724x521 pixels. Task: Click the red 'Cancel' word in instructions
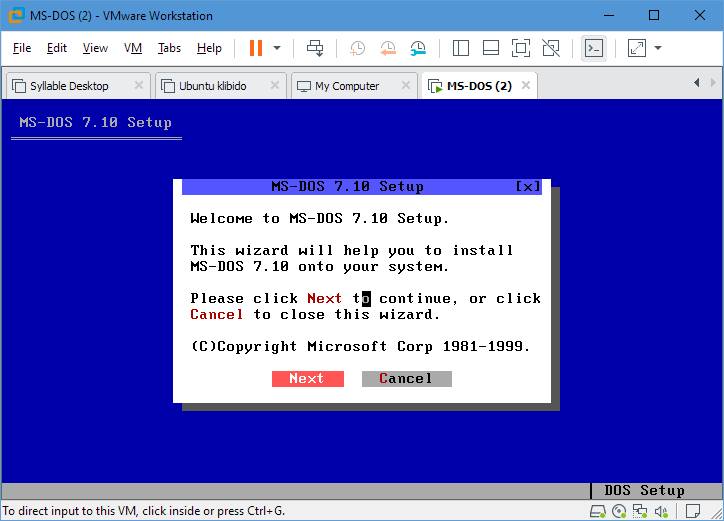click(217, 315)
